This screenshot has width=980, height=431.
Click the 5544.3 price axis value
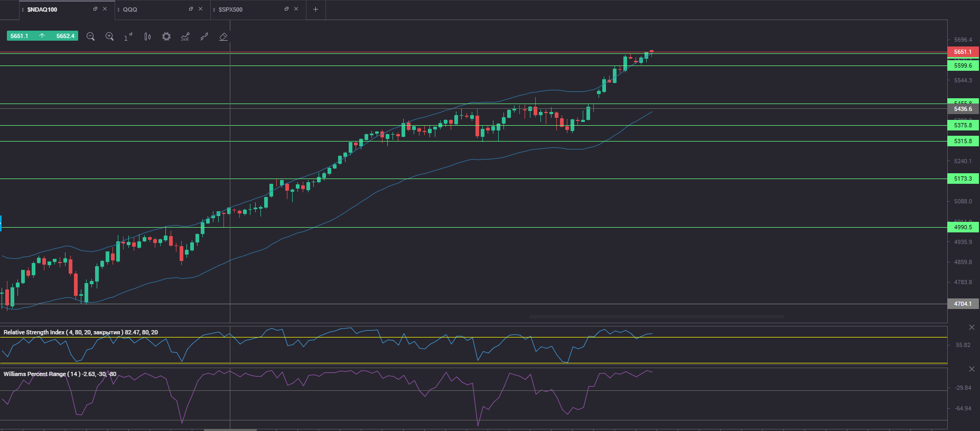(x=963, y=80)
